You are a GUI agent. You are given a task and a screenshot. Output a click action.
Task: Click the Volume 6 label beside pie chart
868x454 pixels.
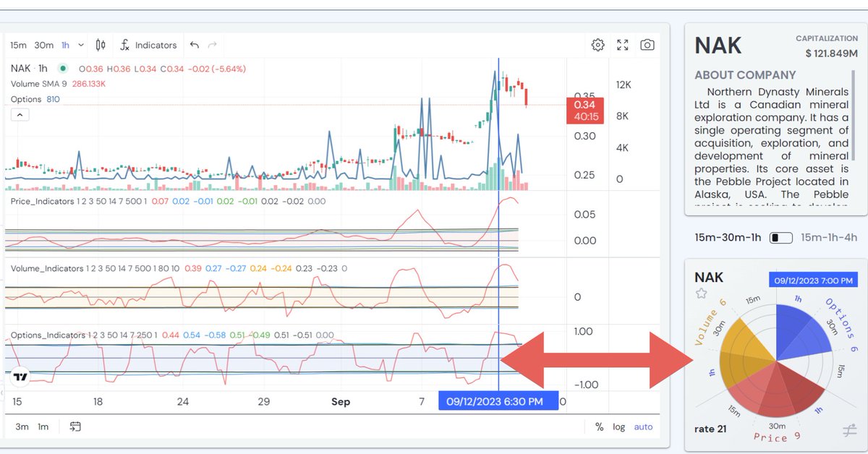710,322
